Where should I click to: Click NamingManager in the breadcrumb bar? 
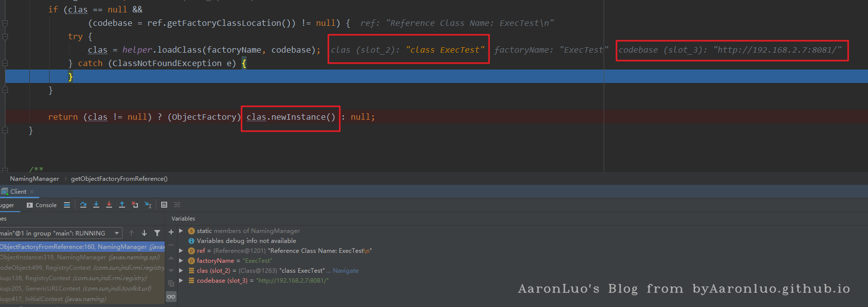pos(34,179)
